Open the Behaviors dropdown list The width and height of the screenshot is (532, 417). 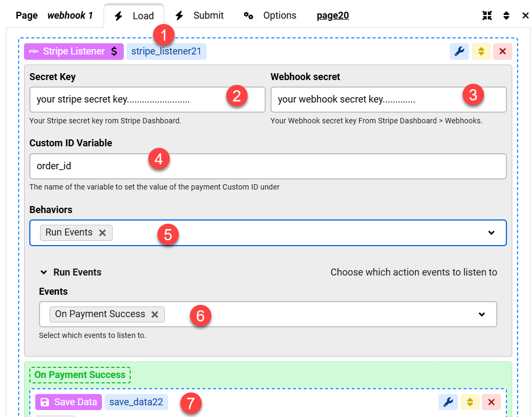[491, 233]
